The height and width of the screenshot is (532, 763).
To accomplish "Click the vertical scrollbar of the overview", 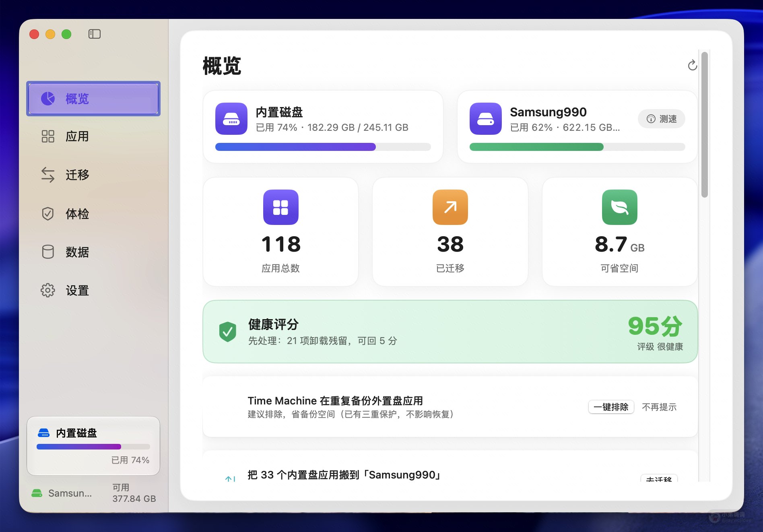I will coord(704,124).
